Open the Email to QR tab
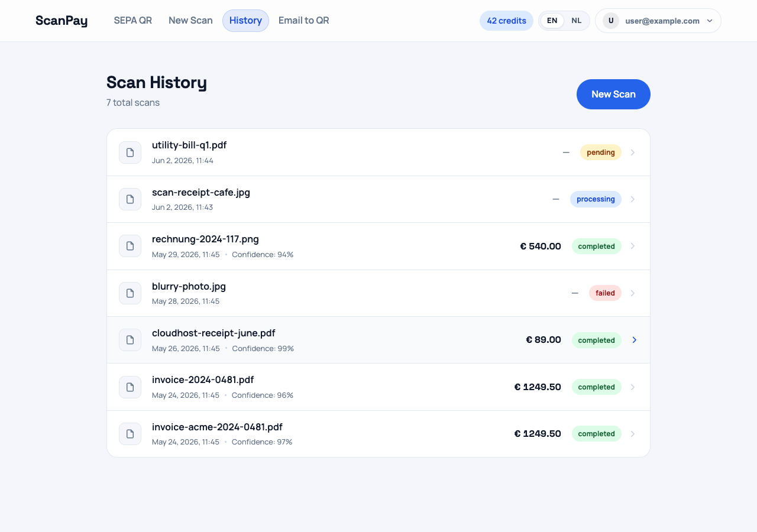 click(x=304, y=21)
